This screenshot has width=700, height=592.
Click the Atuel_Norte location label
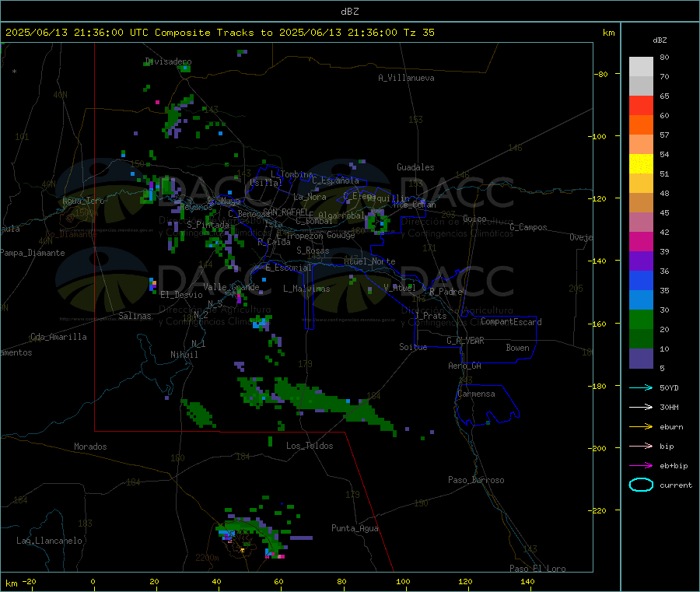(369, 261)
